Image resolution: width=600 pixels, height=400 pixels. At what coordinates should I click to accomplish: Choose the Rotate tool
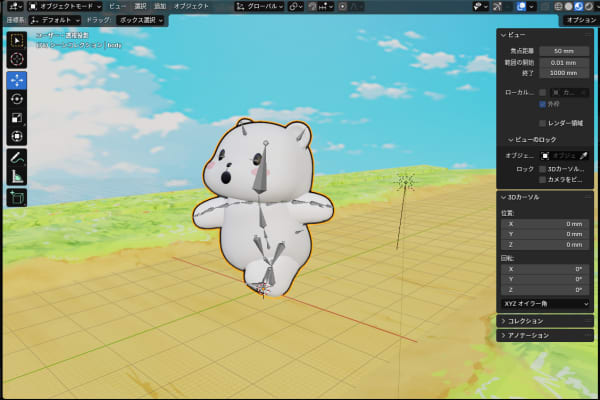[17, 99]
